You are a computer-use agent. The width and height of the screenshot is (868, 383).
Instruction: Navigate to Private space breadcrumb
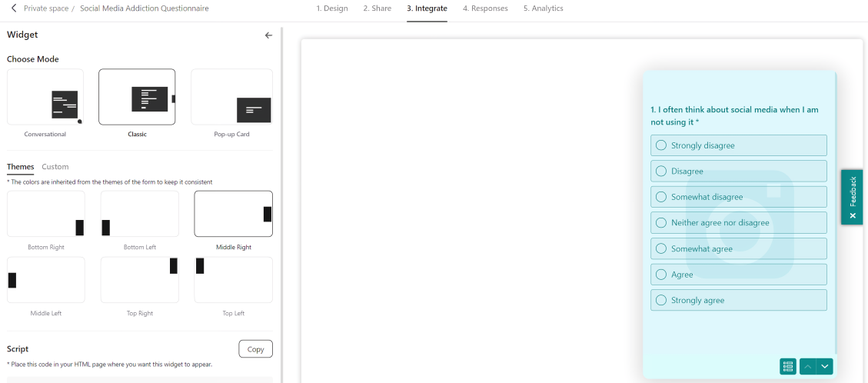[46, 8]
